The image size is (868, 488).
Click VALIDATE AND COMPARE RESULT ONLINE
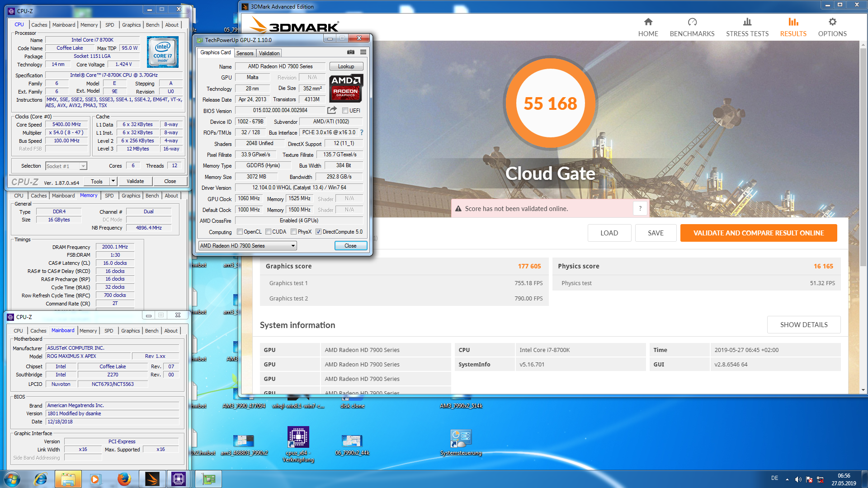(759, 233)
